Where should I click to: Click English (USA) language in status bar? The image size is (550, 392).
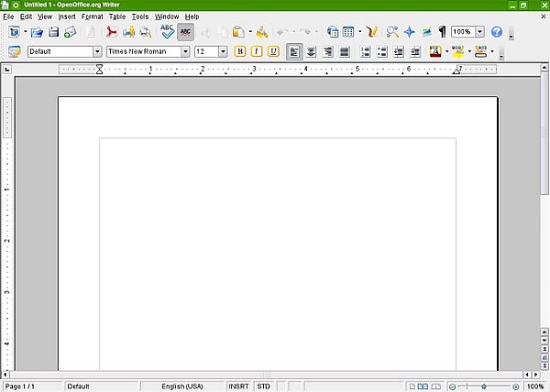coord(182,387)
